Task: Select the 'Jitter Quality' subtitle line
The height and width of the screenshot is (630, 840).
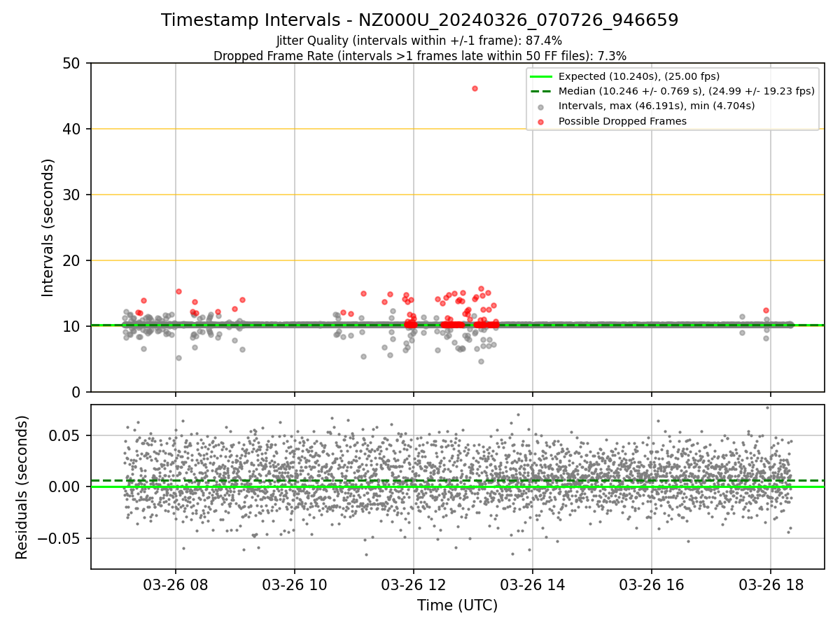Action: click(x=419, y=41)
